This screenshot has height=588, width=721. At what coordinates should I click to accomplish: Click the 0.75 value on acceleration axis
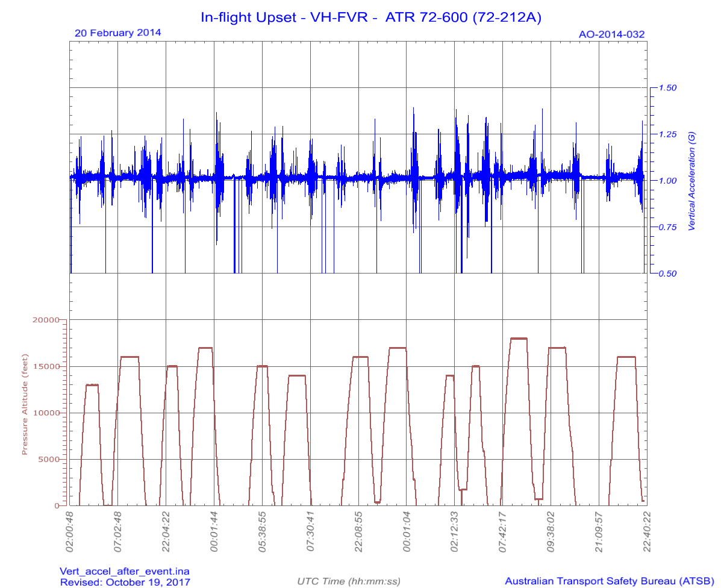[x=667, y=227]
